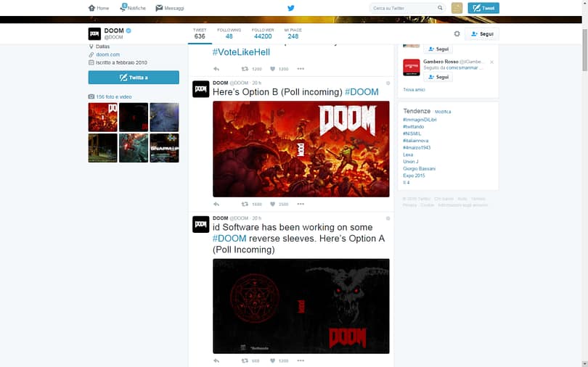Image resolution: width=588 pixels, height=367 pixels.
Task: Reply to the #VoteLikeHell tweet
Action: [x=216, y=69]
